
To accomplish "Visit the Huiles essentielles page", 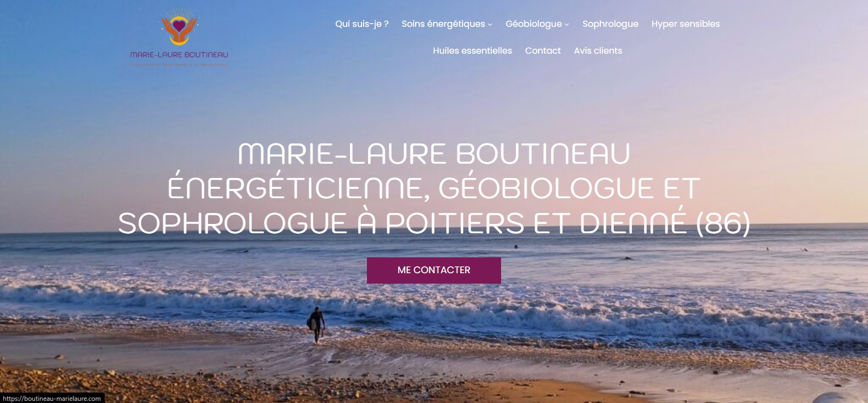I will (473, 51).
